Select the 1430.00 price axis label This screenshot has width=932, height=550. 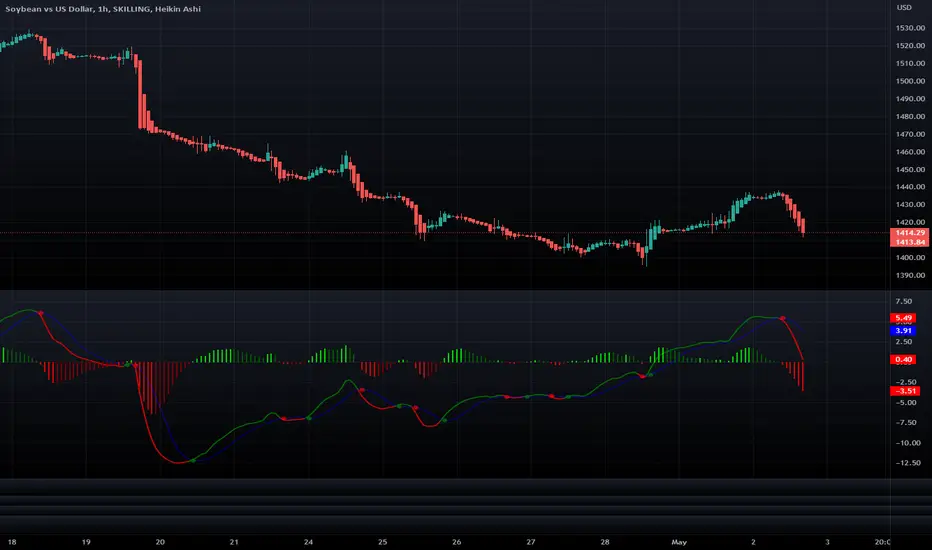point(910,205)
